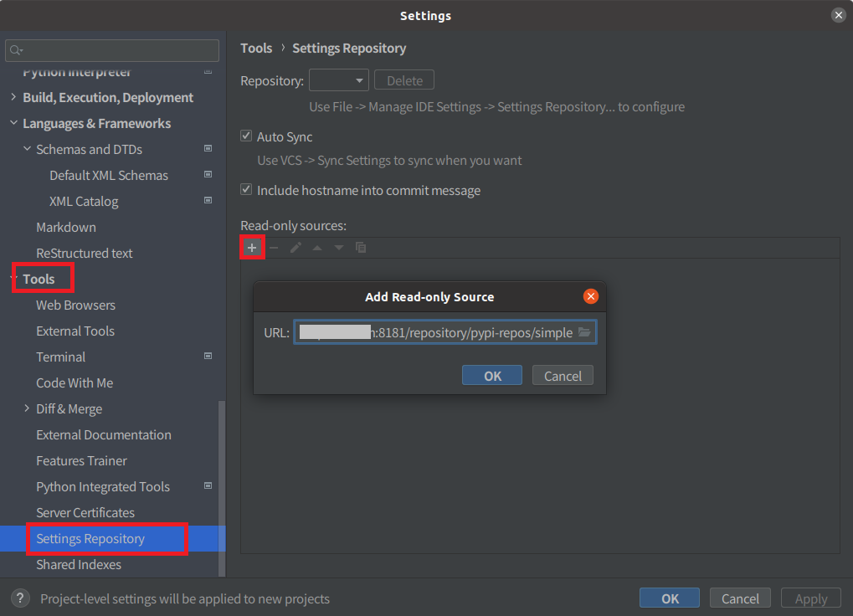The height and width of the screenshot is (616, 853).
Task: Toggle the Auto Sync checkbox
Action: [x=246, y=136]
